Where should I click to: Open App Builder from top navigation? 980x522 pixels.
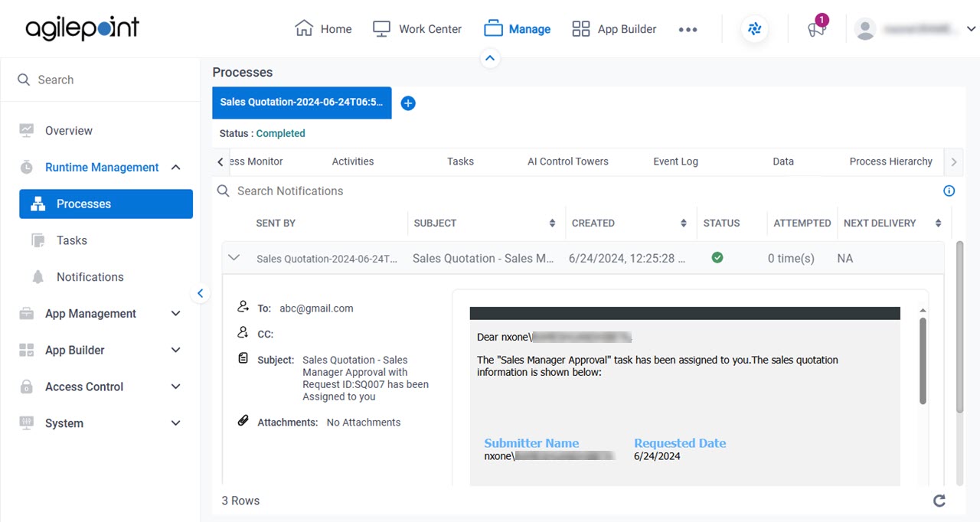[x=614, y=29]
